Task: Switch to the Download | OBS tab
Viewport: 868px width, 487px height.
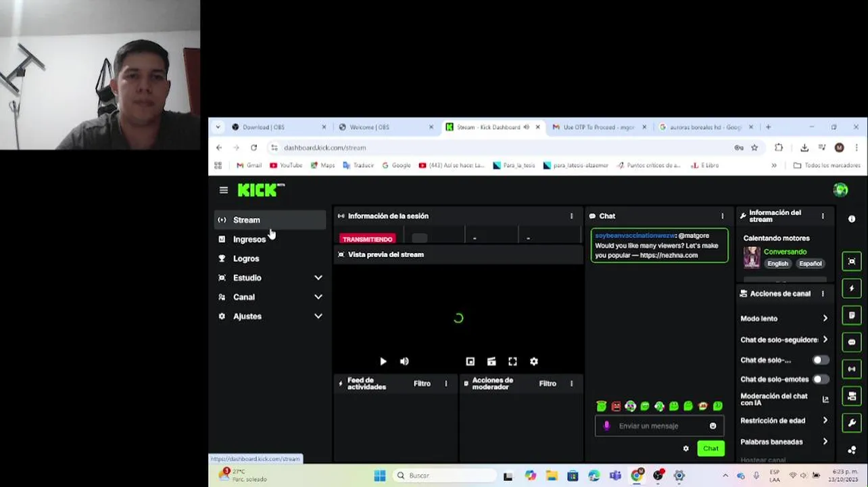Action: point(279,127)
